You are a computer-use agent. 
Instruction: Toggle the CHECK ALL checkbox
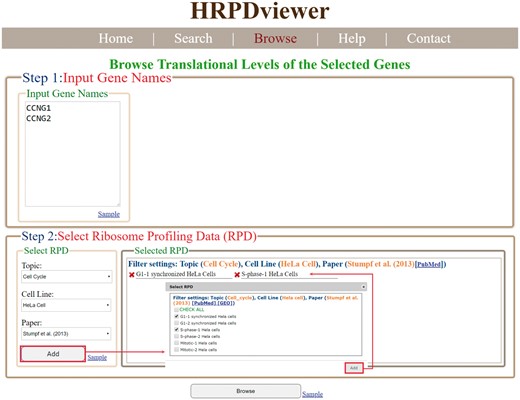click(x=176, y=310)
